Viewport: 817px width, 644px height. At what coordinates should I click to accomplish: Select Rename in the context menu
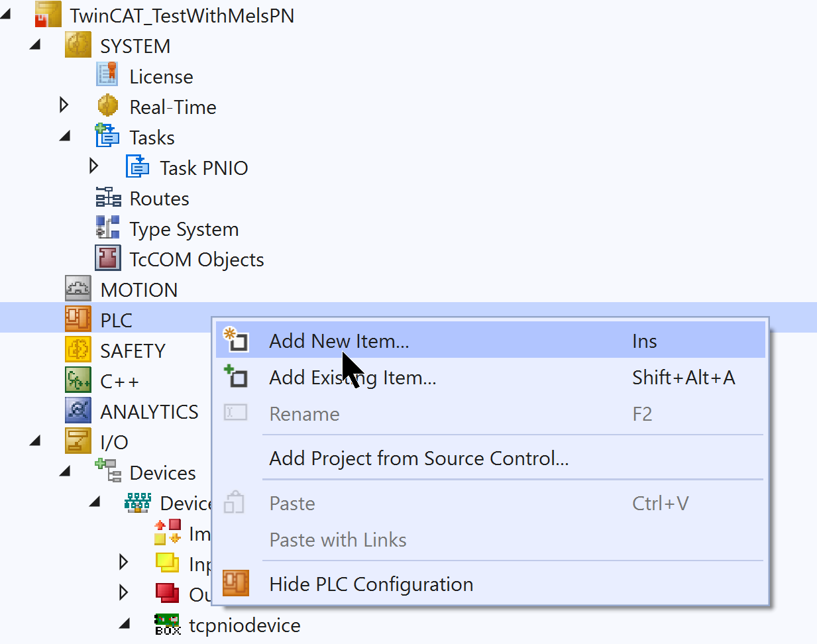click(490, 413)
